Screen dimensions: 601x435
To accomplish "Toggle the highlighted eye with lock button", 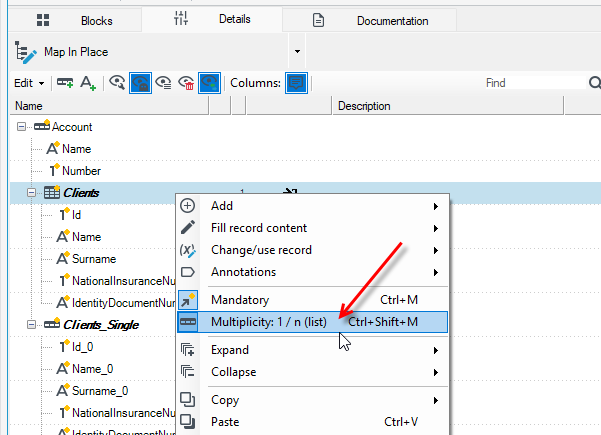I will pos(140,83).
